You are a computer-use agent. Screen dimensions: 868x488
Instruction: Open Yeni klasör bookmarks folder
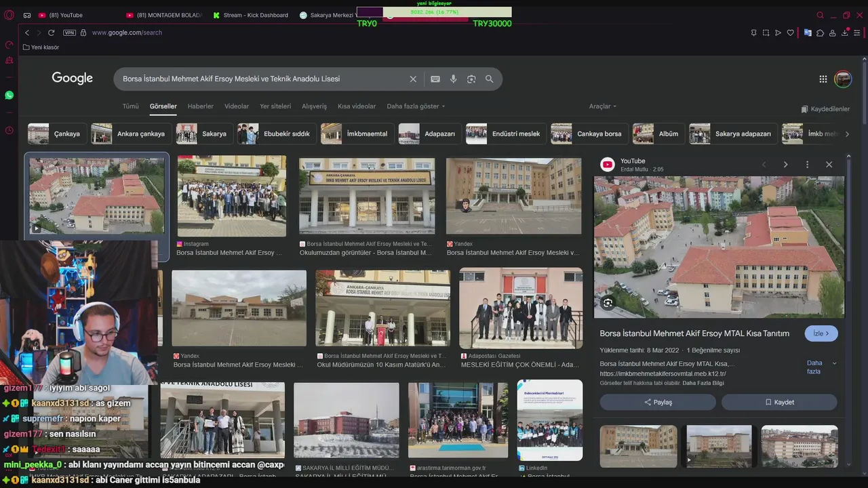point(41,47)
